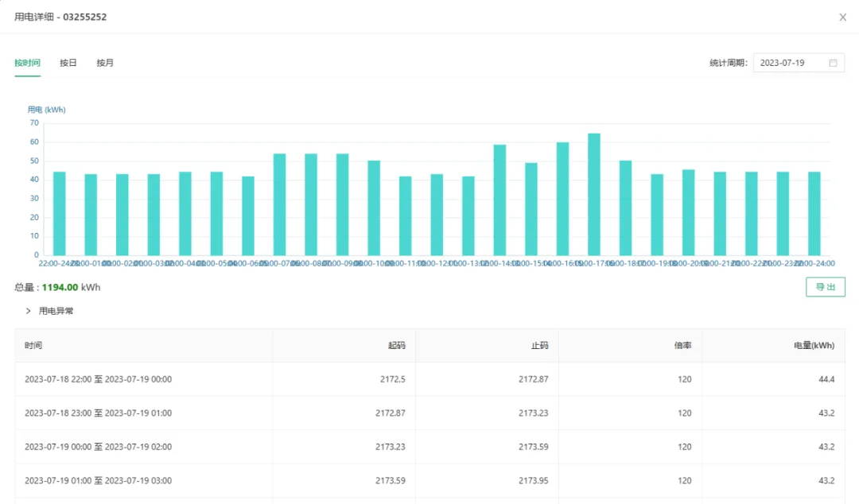Screen dimensions: 859x504
Task: Click the 用电 (kWh) axis label
Action: [x=47, y=110]
